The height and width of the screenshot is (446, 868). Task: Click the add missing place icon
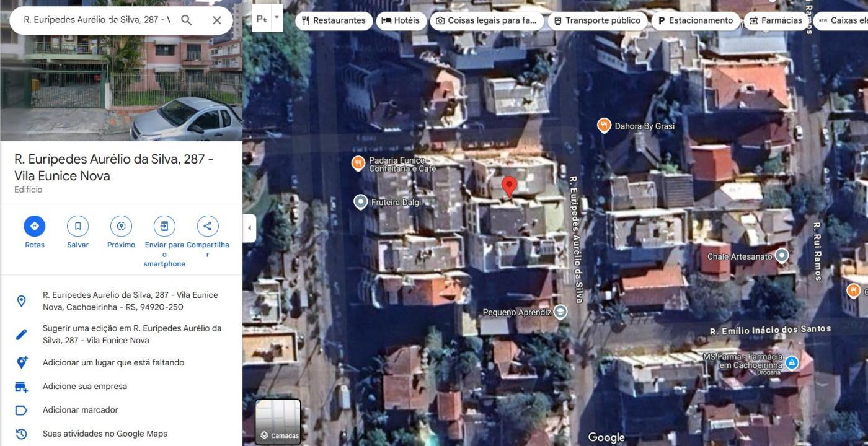[x=21, y=362]
